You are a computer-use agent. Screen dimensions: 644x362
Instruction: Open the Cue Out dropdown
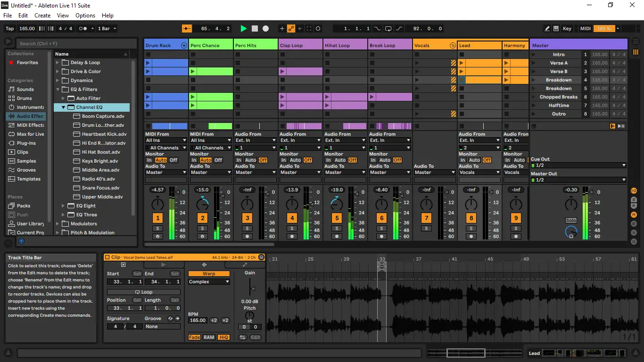[578, 165]
